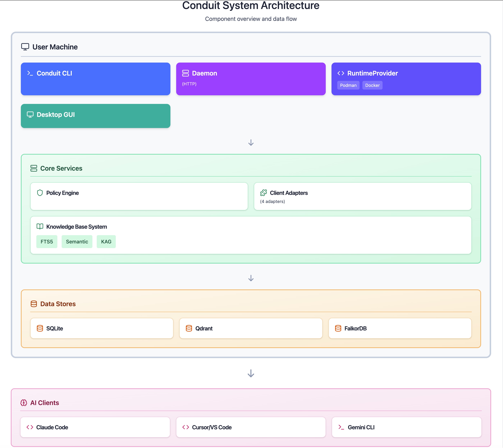
Task: Select the Core Services section header
Action: click(x=61, y=168)
